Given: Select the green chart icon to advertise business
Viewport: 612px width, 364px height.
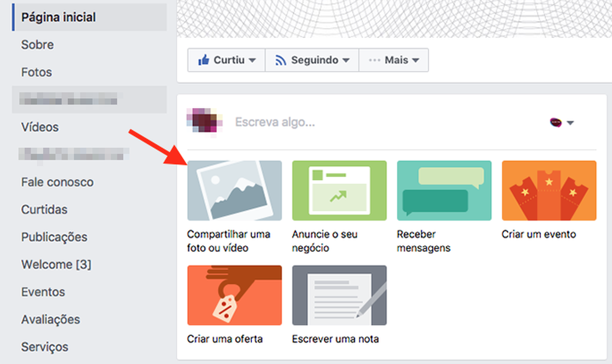Looking at the screenshot, I should 339,190.
